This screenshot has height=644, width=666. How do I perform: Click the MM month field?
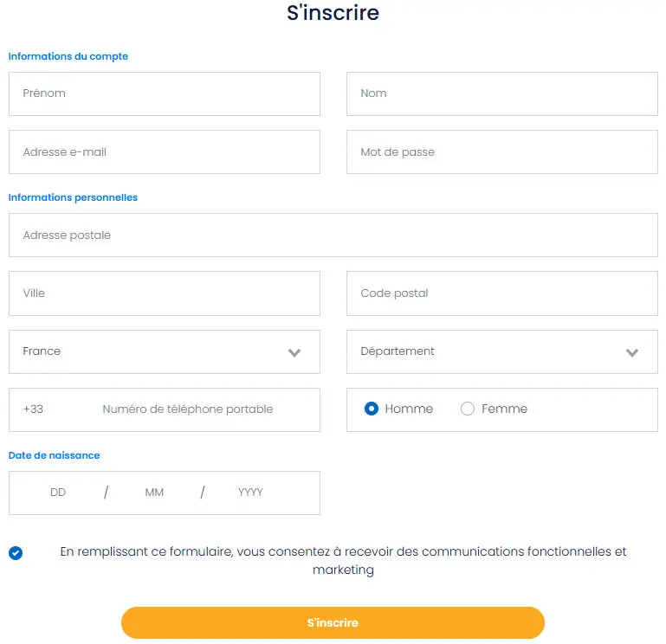(154, 493)
